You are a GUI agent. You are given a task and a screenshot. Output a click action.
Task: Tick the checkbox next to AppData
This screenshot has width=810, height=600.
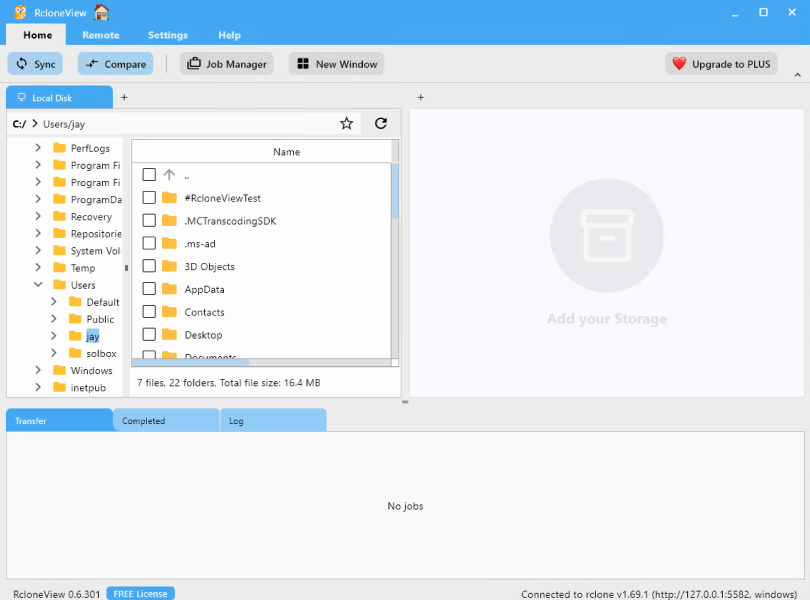tap(149, 289)
